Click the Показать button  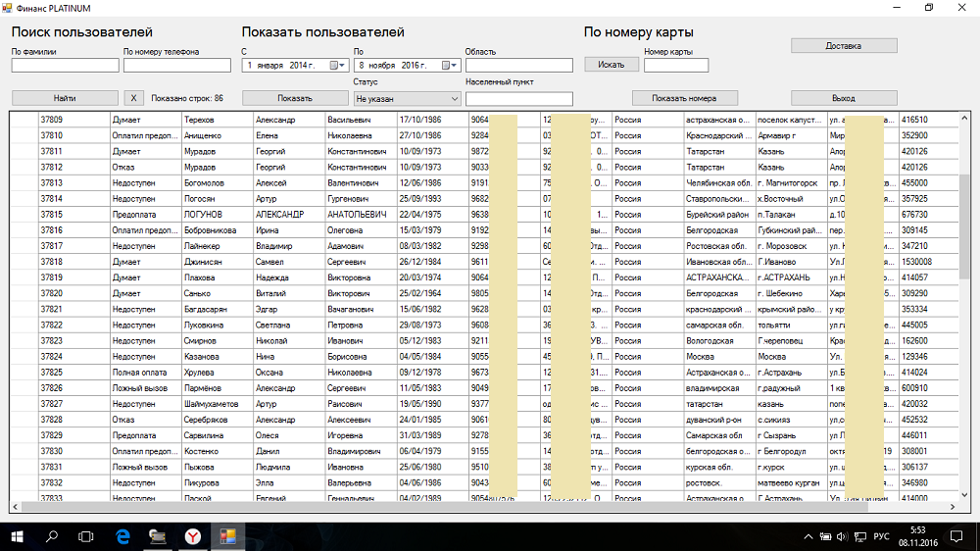point(295,98)
